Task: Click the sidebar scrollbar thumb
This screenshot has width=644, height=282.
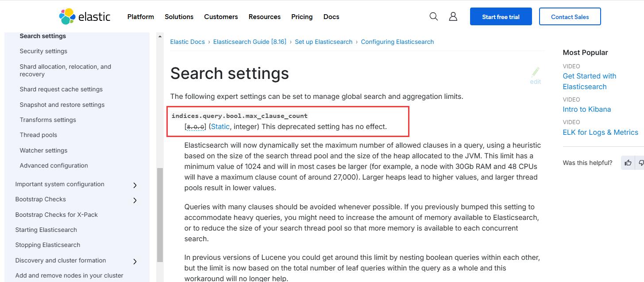Action: coord(160,215)
